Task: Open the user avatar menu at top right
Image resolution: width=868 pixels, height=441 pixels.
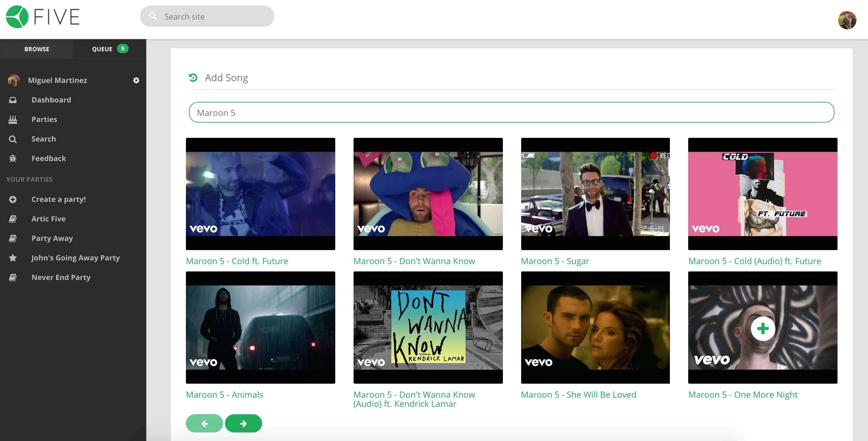Action: (x=847, y=20)
